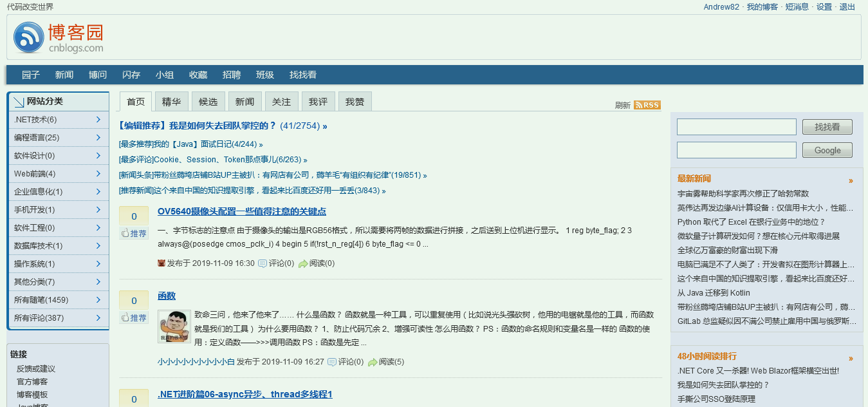
Task: Open the 设置 link
Action: pyautogui.click(x=824, y=7)
